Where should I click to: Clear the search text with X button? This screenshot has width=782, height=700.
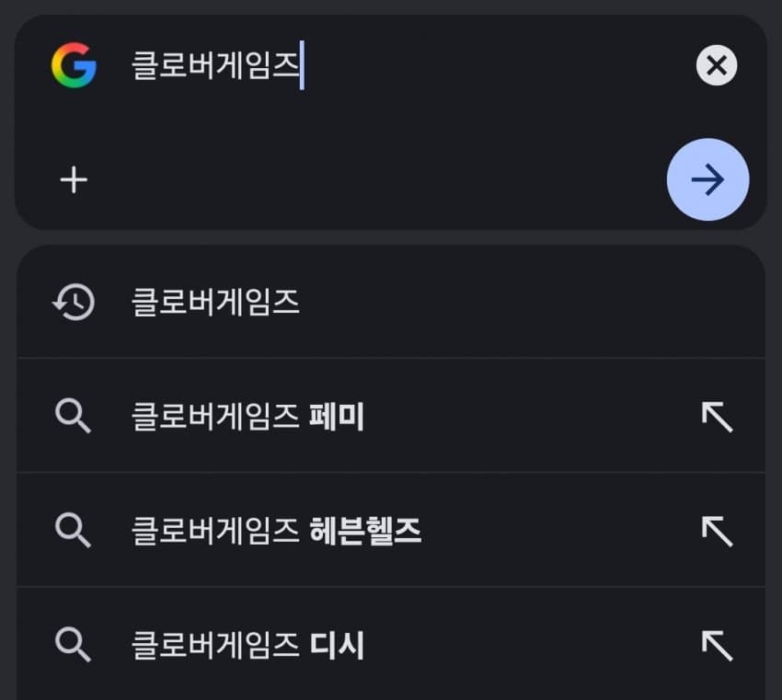(717, 66)
